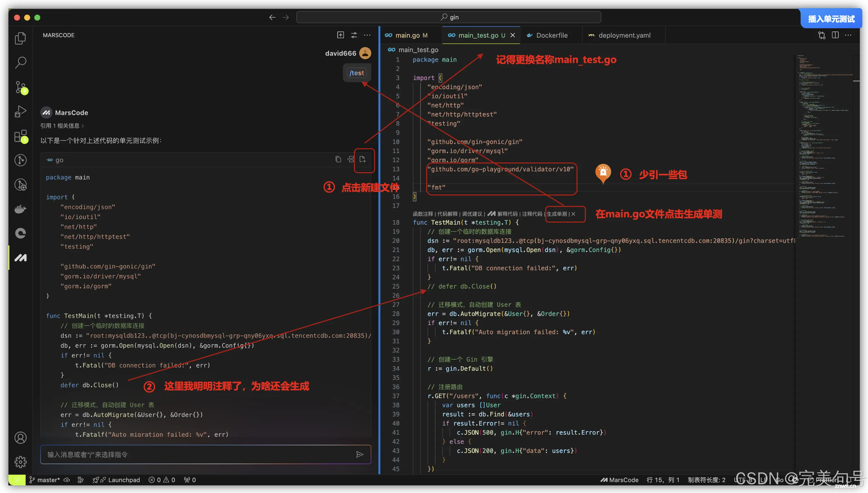The height and width of the screenshot is (493, 868).
Task: Open the Source Control view
Action: [x=20, y=87]
